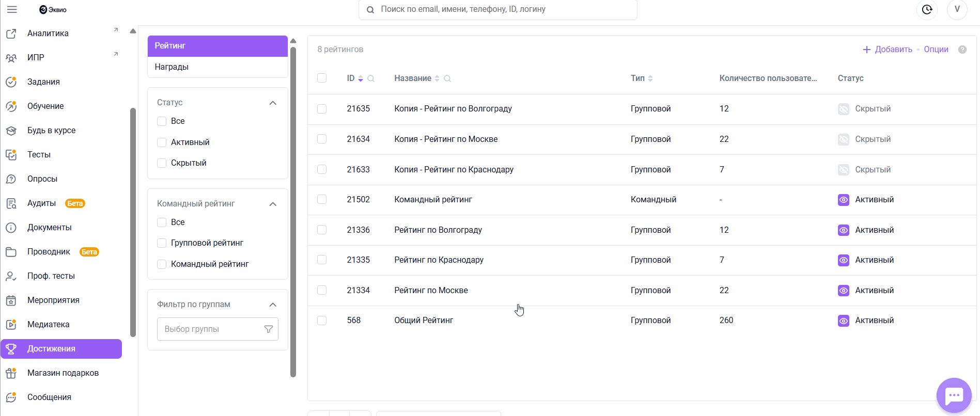Sort the table by ID arrows

point(361,78)
